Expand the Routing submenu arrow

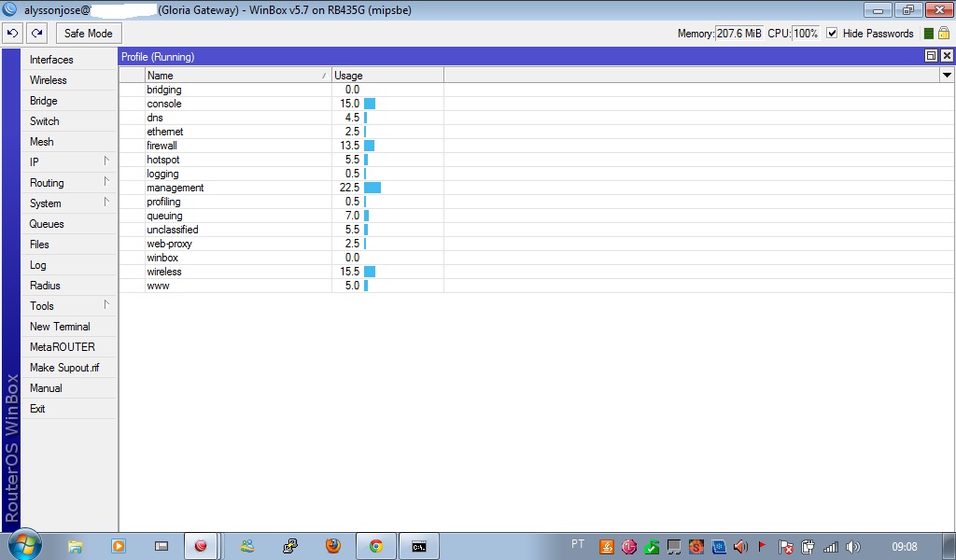(106, 182)
